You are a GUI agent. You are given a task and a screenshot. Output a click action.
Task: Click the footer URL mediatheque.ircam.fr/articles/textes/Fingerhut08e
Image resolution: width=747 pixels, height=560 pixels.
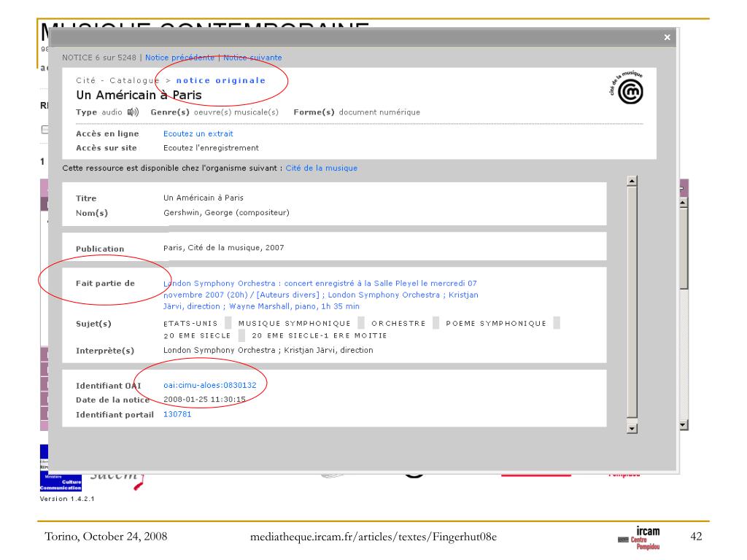tap(373, 537)
